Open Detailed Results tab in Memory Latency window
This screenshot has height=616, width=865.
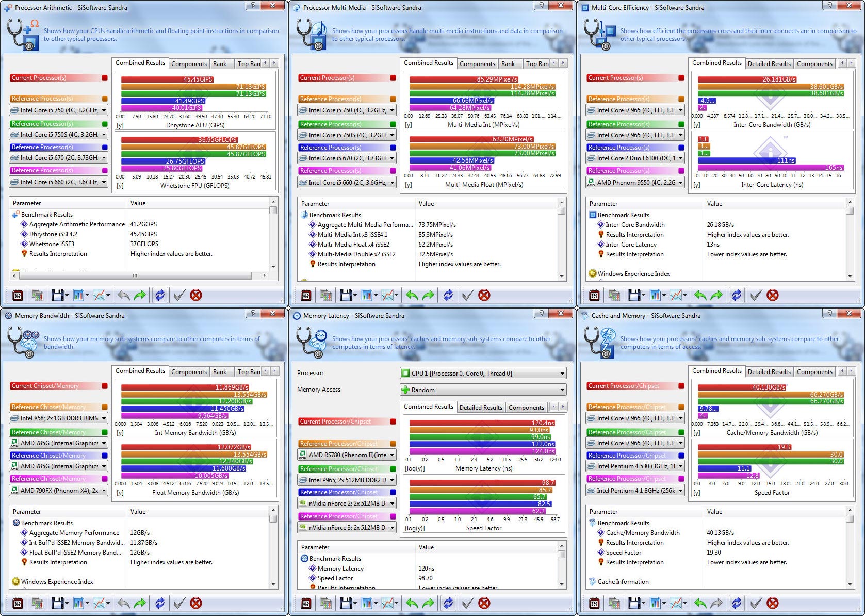click(481, 408)
